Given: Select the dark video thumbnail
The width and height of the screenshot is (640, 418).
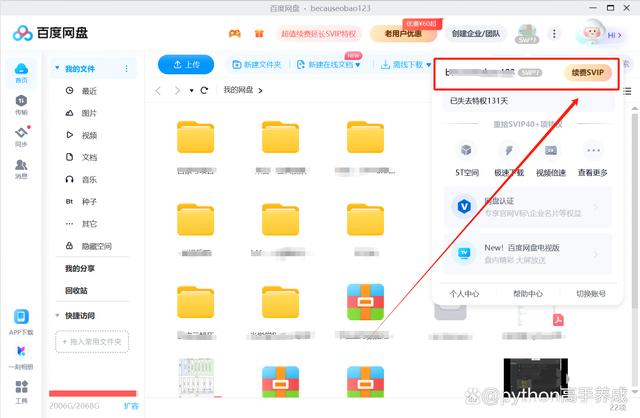Looking at the screenshot, I should 536,378.
